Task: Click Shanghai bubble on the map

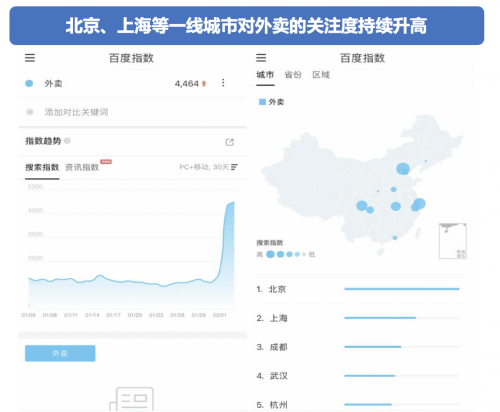Action: pos(420,203)
